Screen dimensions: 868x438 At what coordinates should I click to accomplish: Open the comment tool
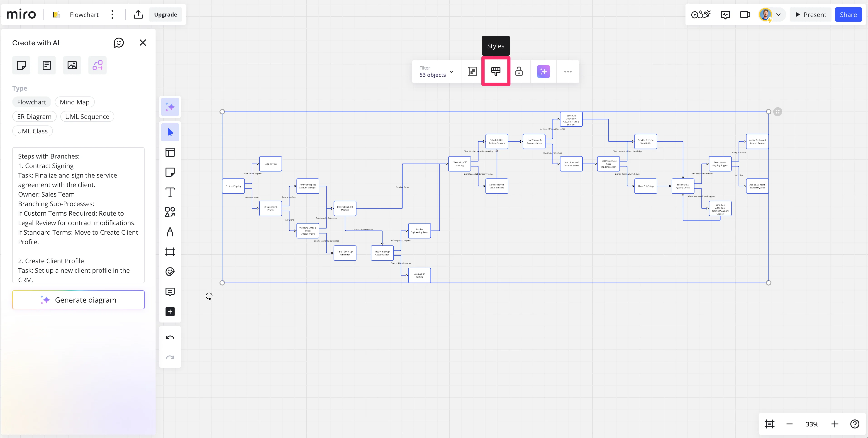click(x=170, y=291)
